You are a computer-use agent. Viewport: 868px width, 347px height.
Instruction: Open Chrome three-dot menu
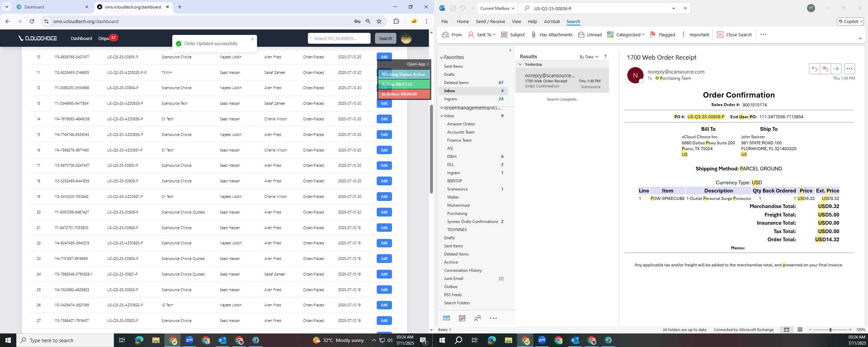(426, 21)
